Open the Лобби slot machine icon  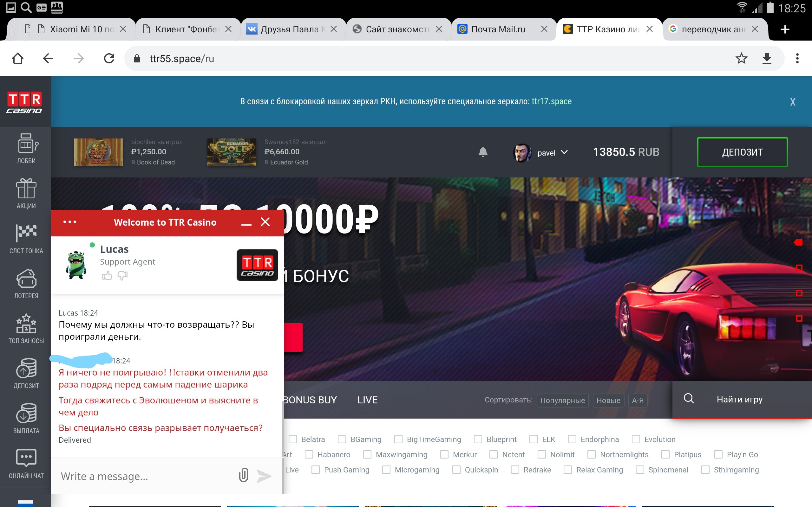[x=26, y=144]
